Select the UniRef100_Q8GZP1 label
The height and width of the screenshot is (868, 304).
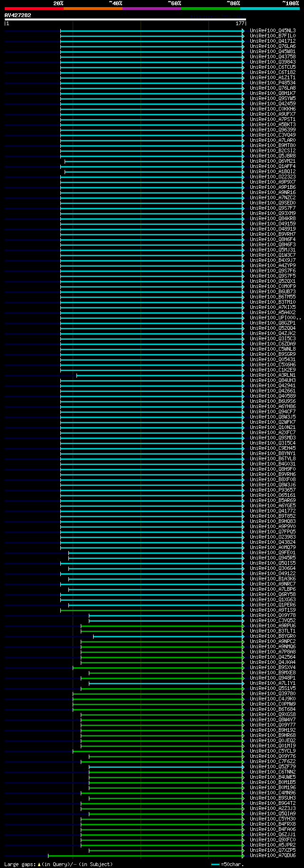pyautogui.click(x=273, y=323)
